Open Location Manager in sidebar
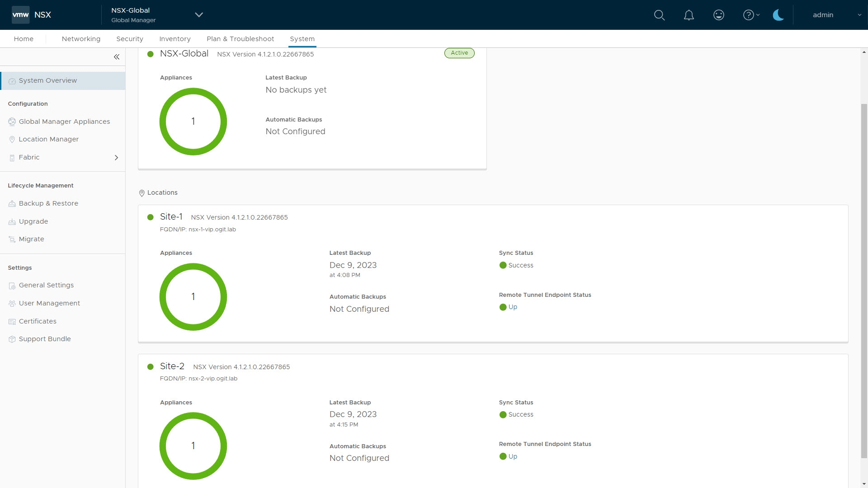868x488 pixels. 48,139
